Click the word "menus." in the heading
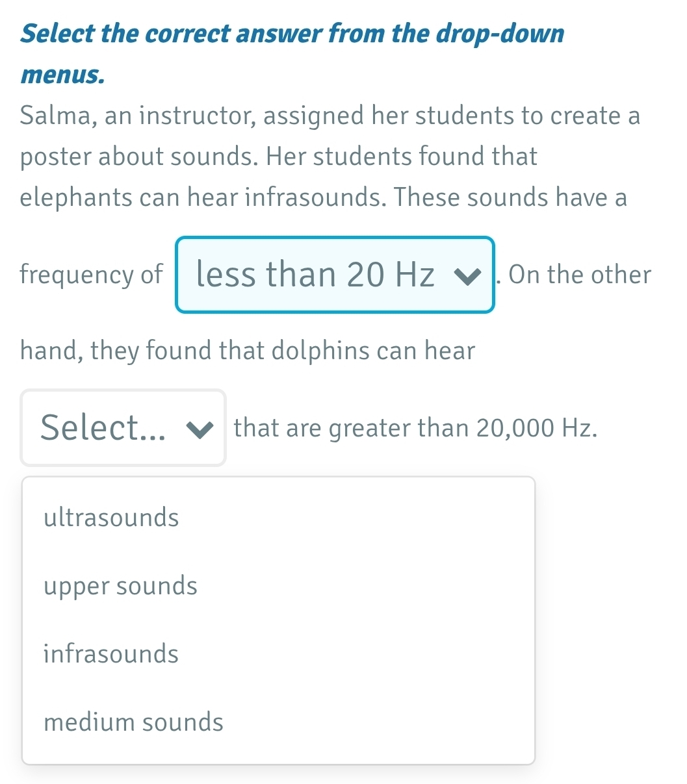Image resolution: width=687 pixels, height=784 pixels. pyautogui.click(x=62, y=75)
